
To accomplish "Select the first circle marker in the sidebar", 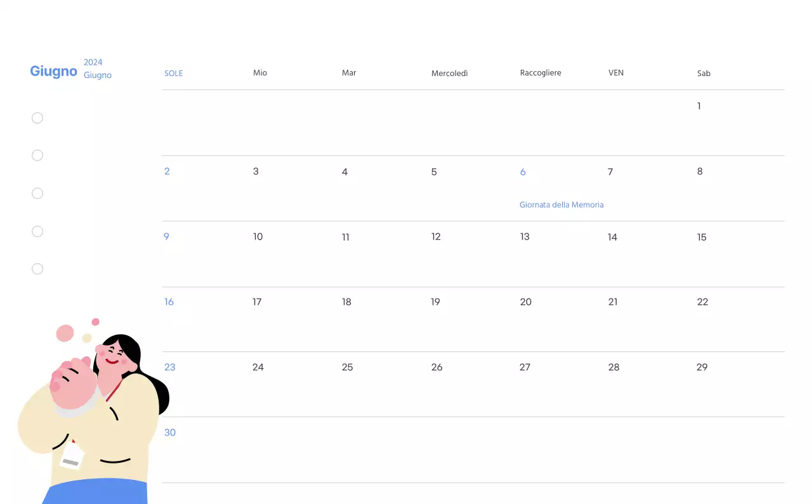I will point(37,118).
